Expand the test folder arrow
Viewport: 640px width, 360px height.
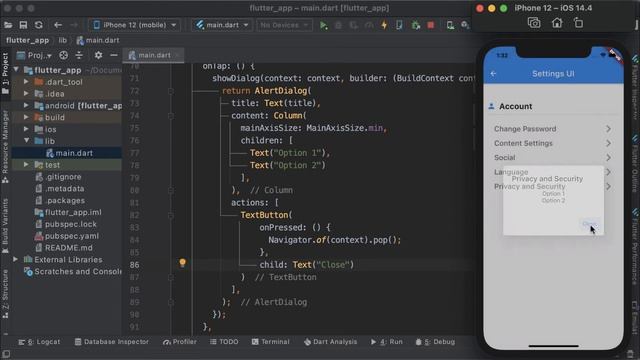(27, 164)
